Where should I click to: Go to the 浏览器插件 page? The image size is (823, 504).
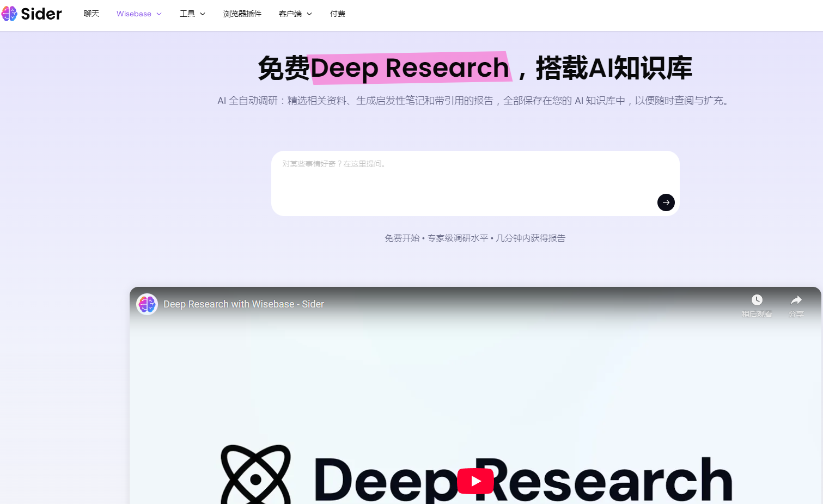(x=242, y=14)
